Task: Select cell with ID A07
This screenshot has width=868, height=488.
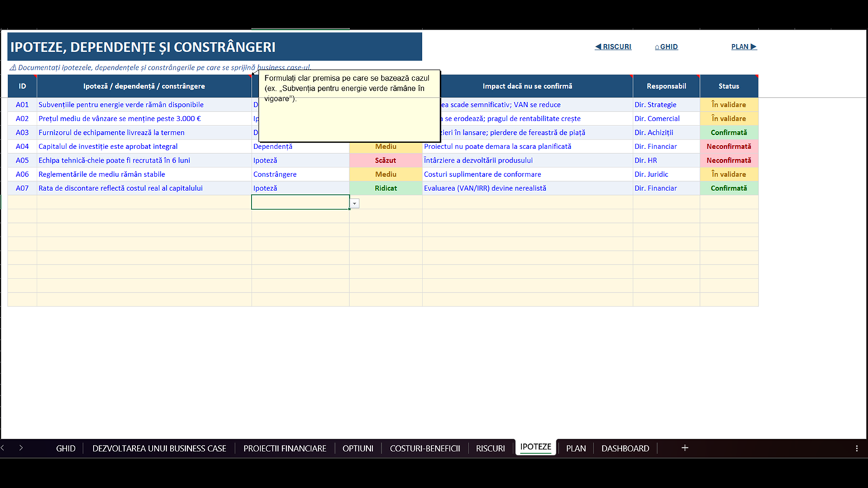Action: pyautogui.click(x=22, y=188)
